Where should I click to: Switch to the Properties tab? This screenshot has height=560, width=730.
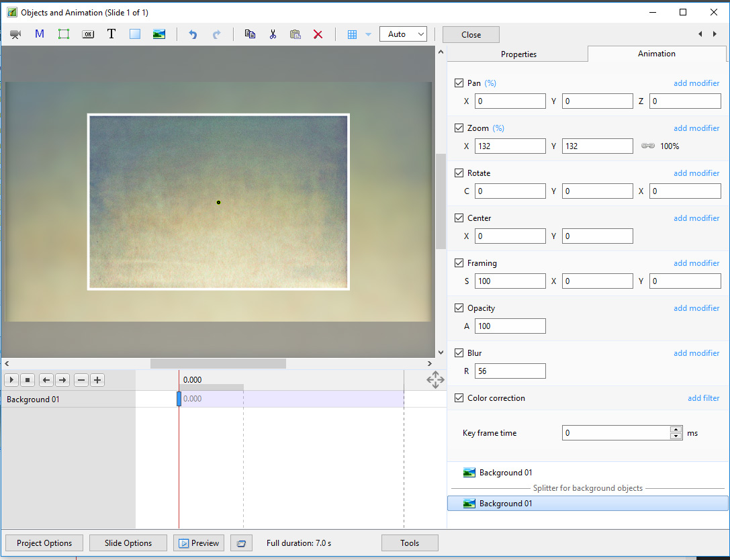(518, 54)
